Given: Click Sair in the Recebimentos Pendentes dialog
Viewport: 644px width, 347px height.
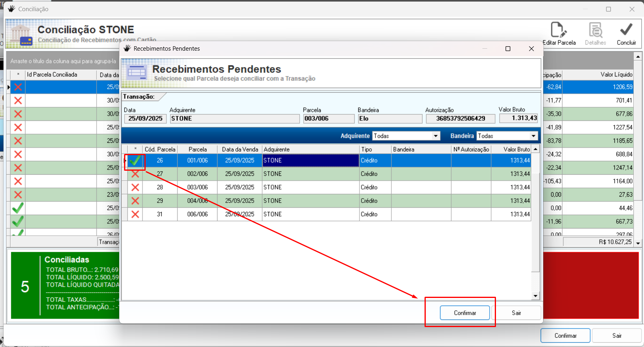Looking at the screenshot, I should coord(516,313).
